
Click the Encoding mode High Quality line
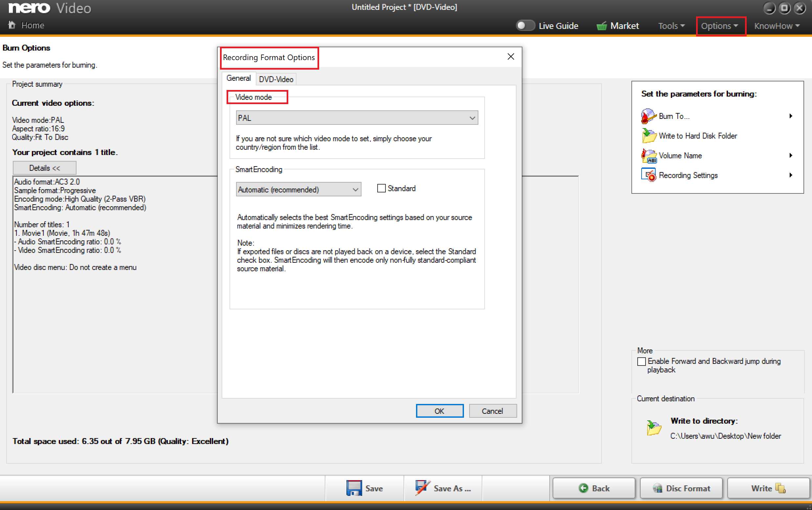coord(80,199)
